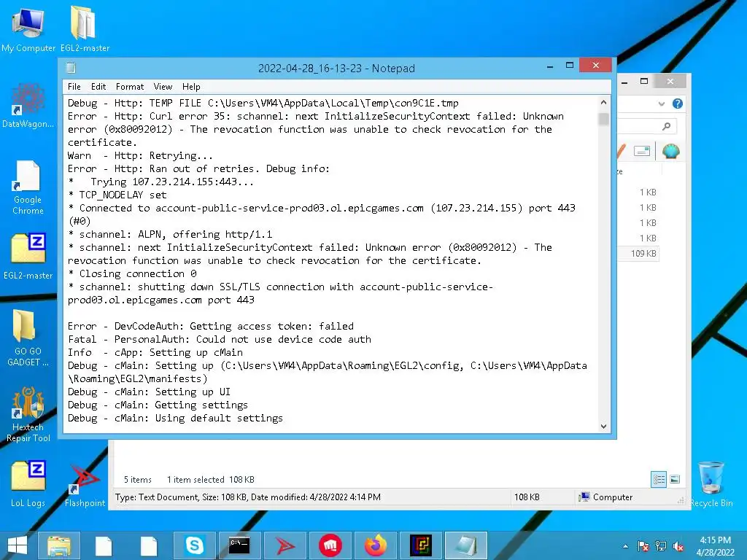
Task: Click the email card icon in Explorer toolbar
Action: [642, 152]
